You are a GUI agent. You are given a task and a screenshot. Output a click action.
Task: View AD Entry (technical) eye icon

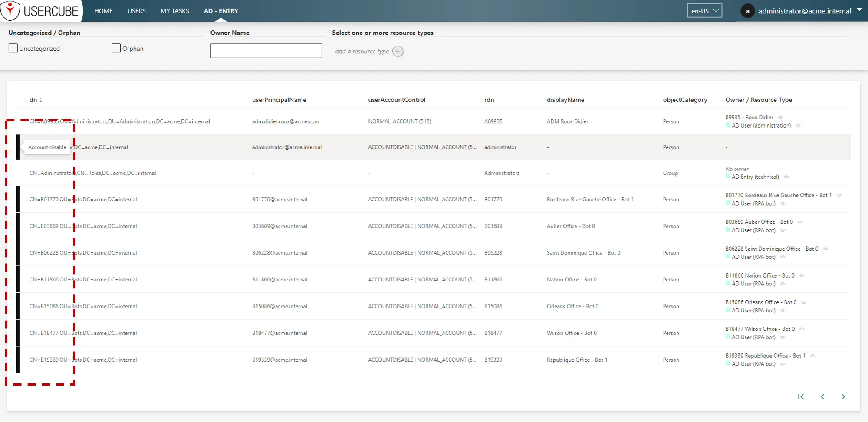coord(786,177)
